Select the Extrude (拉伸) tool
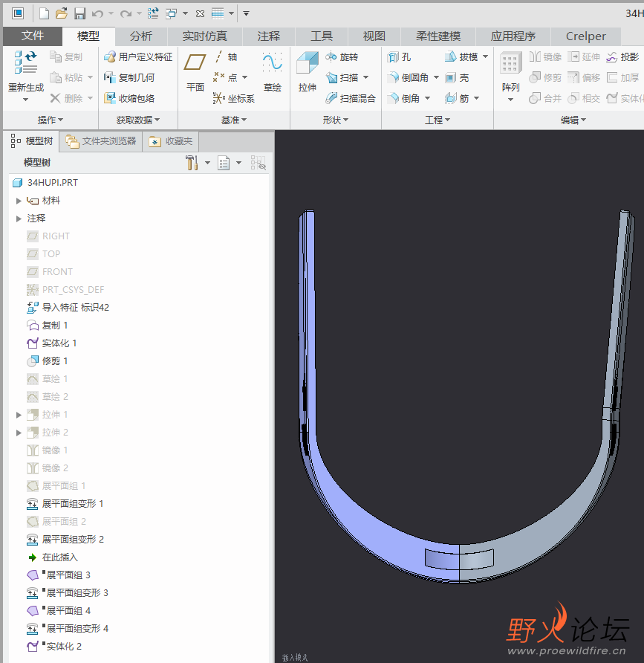 pos(308,71)
